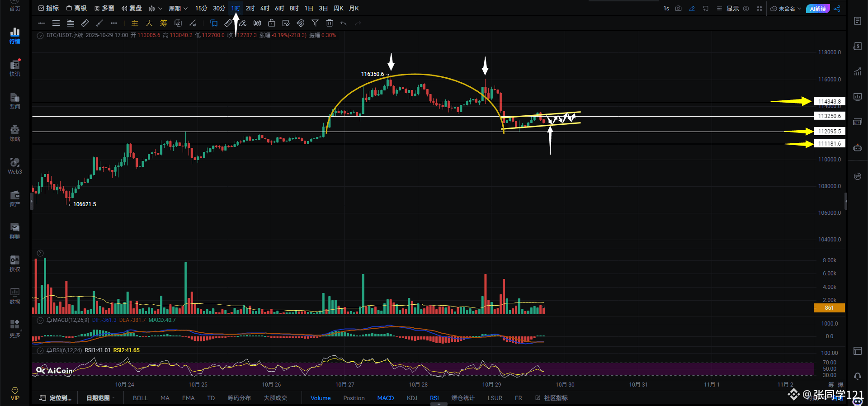Screen dimensions: 868x406
Task: Select the 1日 timeframe tab
Action: [x=309, y=9]
